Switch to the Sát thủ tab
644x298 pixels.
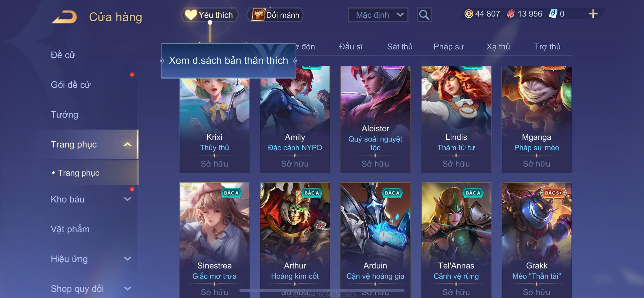[x=399, y=47]
